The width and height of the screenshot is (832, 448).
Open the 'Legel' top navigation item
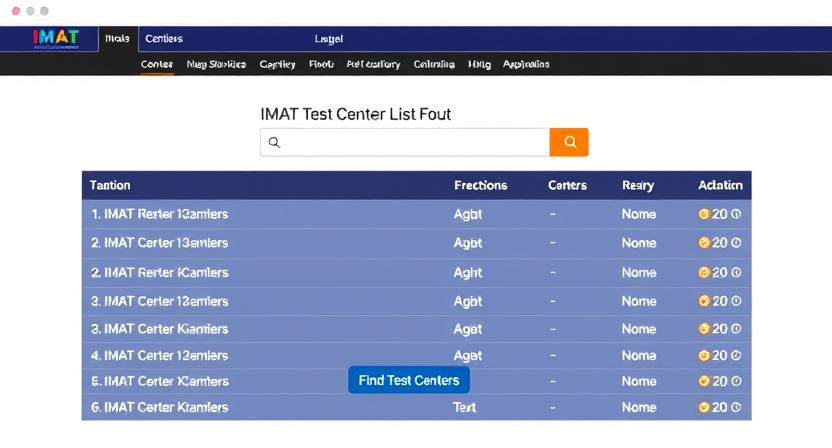pyautogui.click(x=328, y=39)
